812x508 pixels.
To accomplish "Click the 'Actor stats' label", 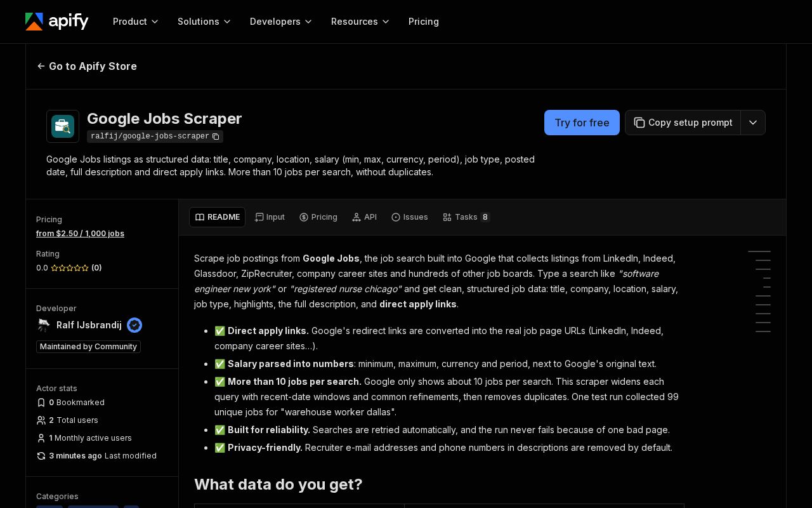I will (56, 389).
